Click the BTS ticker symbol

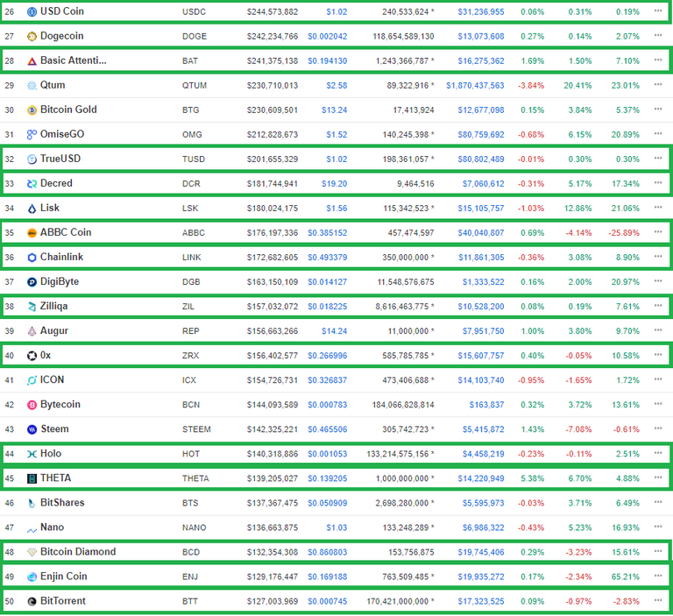point(190,503)
